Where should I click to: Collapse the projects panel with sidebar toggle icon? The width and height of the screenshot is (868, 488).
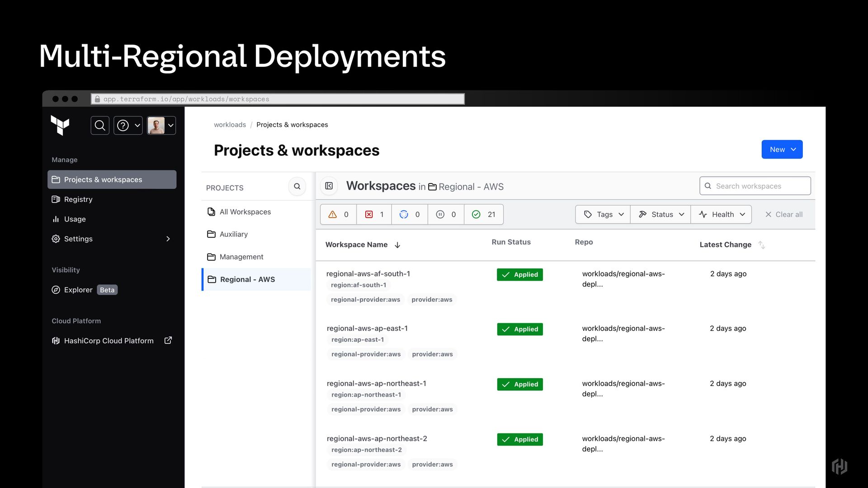(x=329, y=186)
